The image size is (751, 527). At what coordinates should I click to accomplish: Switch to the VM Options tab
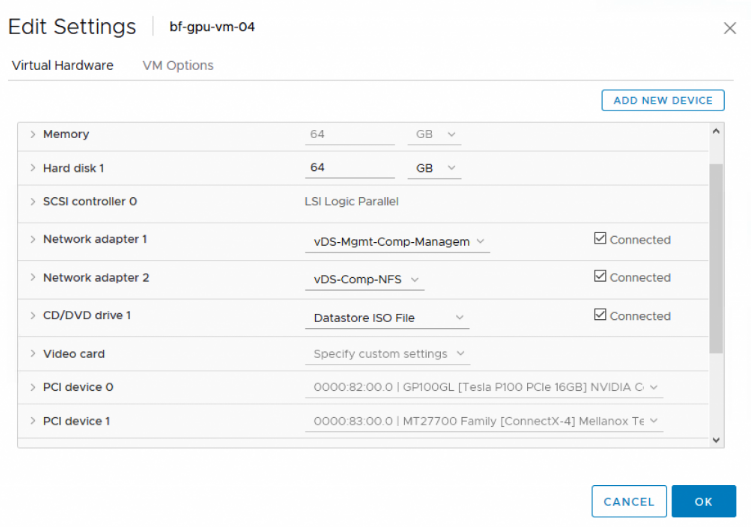[x=178, y=65]
